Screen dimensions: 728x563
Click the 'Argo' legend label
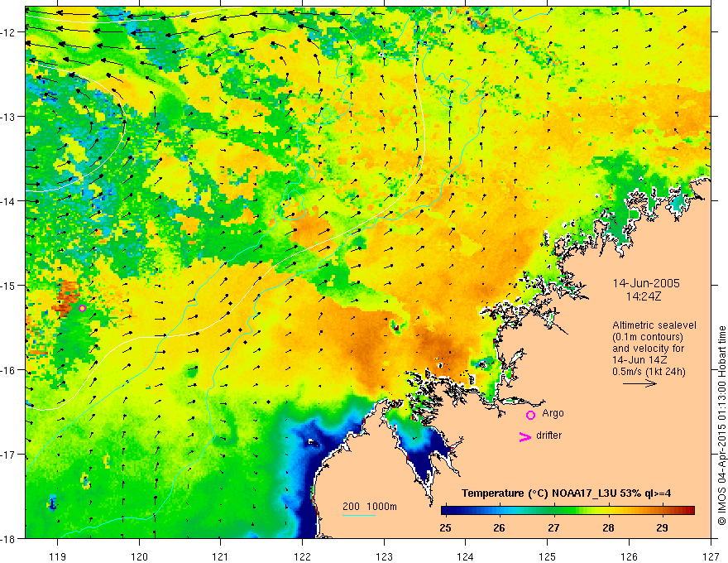(553, 413)
